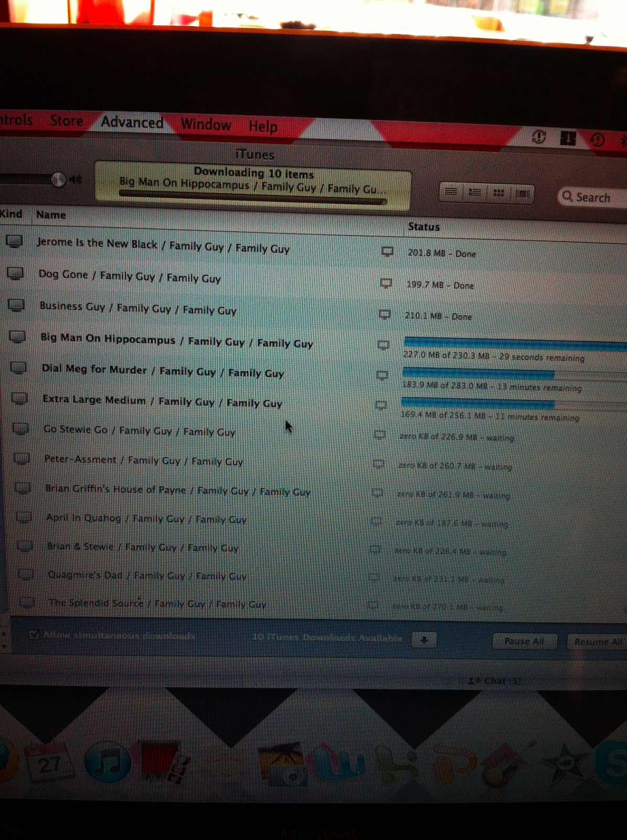
Task: Click the 201.8 MB - Done status text
Action: (442, 254)
